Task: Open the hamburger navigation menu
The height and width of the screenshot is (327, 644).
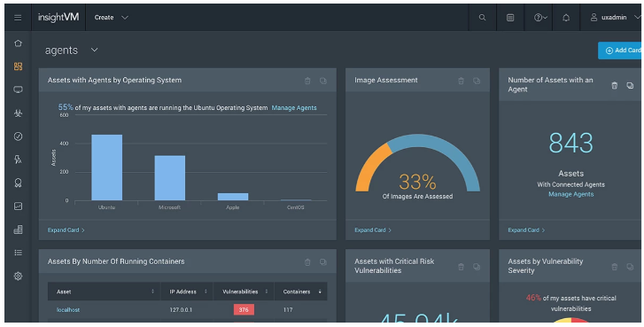Action: tap(18, 18)
